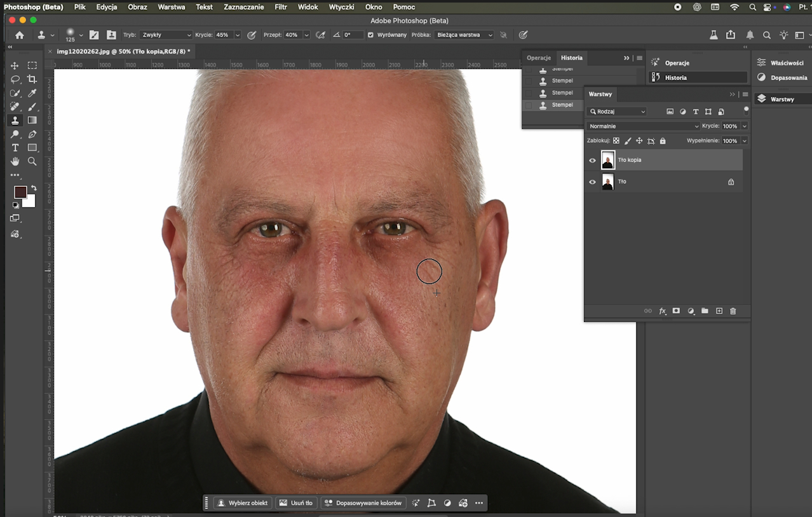This screenshot has width=812, height=517.
Task: Choose the Lasso tool
Action: point(15,79)
